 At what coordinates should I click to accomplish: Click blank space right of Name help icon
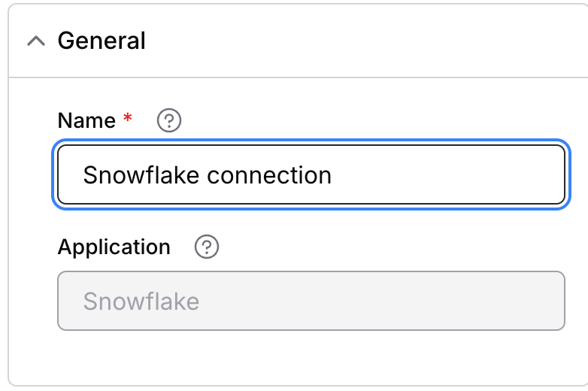[338, 120]
